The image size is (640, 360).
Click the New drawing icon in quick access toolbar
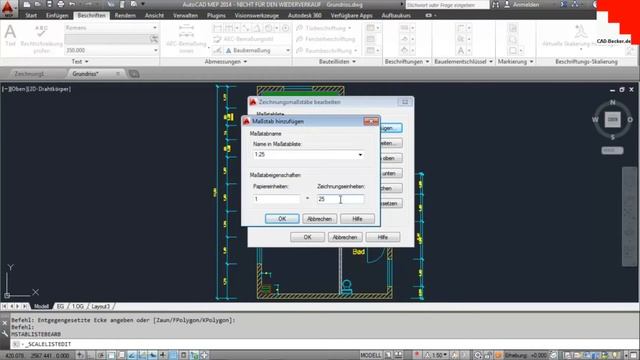(27, 4)
